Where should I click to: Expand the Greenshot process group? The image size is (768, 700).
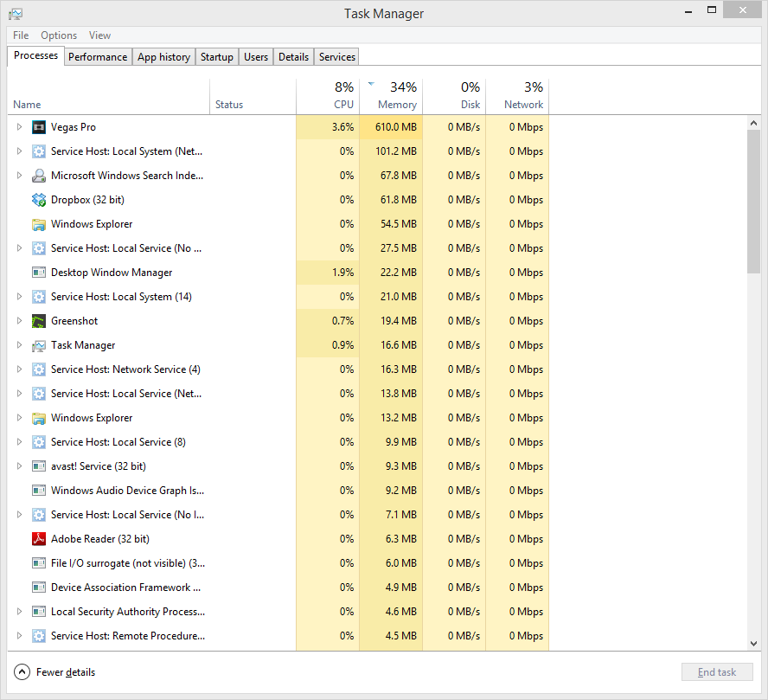pyautogui.click(x=20, y=321)
